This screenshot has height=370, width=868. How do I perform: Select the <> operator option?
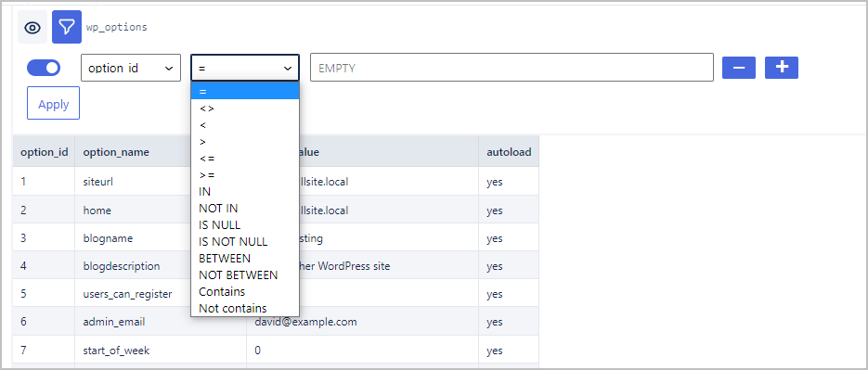[245, 108]
